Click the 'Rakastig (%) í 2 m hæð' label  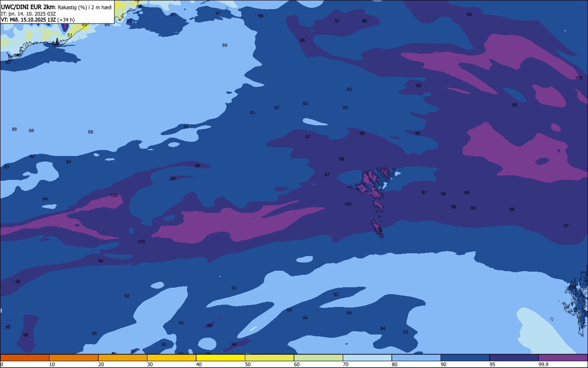[x=85, y=7]
